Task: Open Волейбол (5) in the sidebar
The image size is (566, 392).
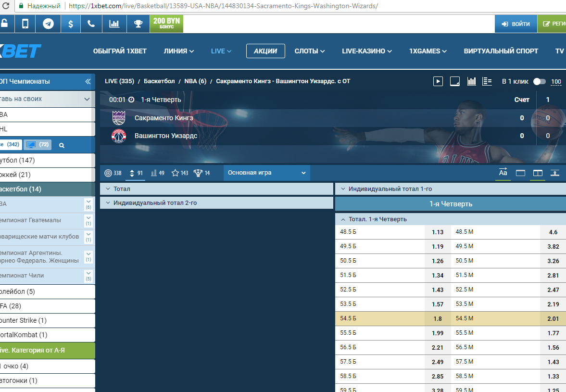Action: click(47, 291)
